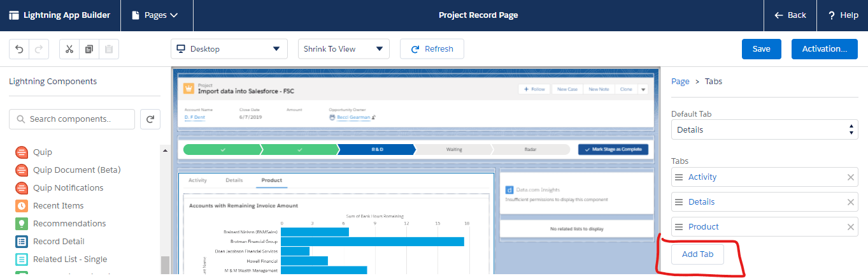Open the Details tab entry
The height and width of the screenshot is (278, 868).
[702, 202]
